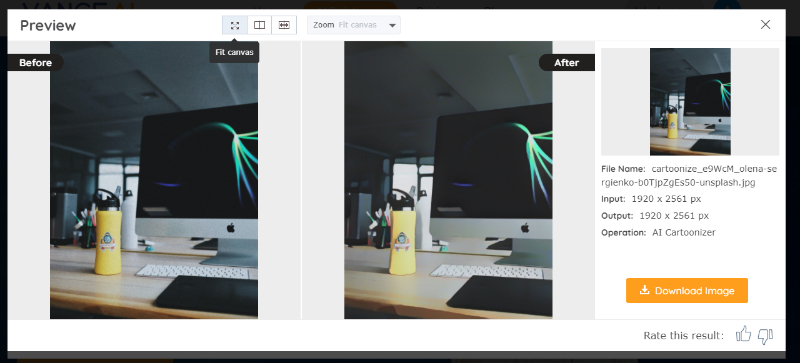
Task: Click the download arrow icon on orange button
Action: point(644,290)
